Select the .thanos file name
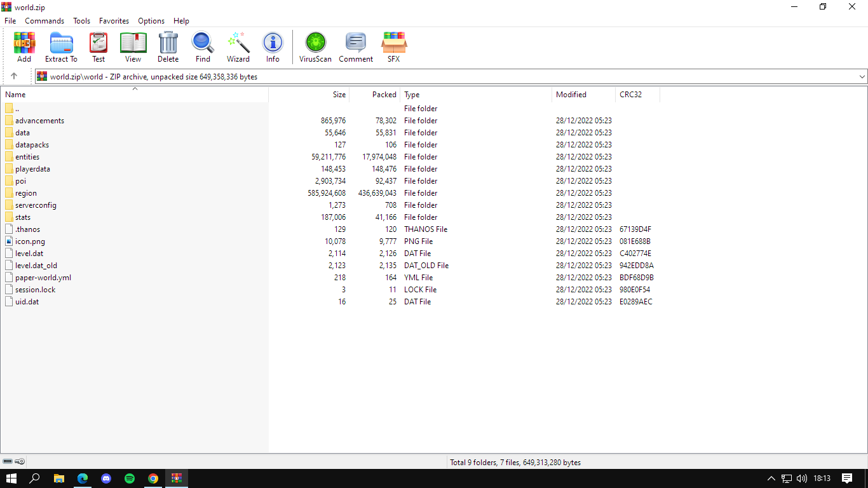Viewport: 868px width, 488px height. tap(27, 229)
